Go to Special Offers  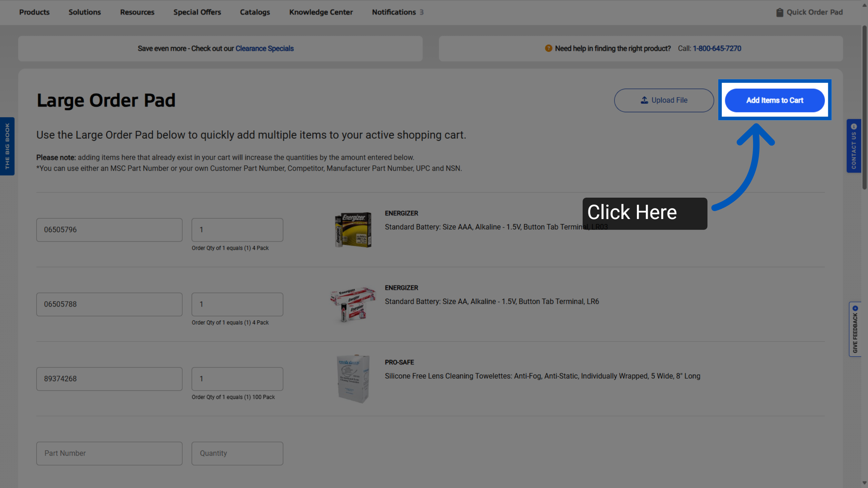pyautogui.click(x=197, y=12)
